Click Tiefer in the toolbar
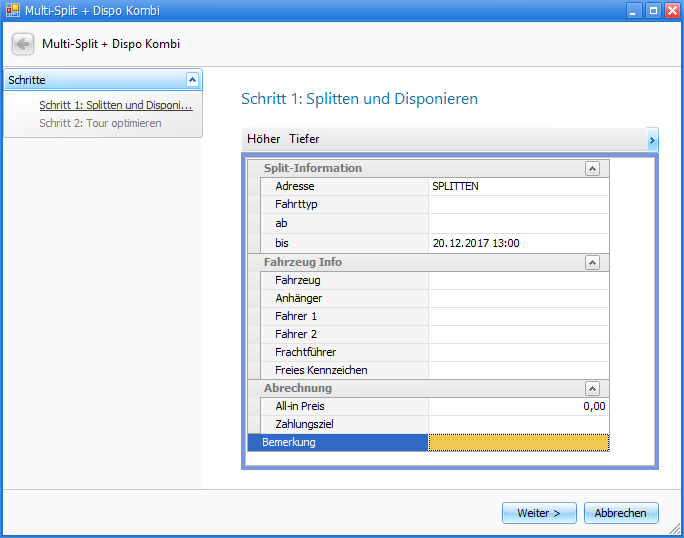 [x=304, y=139]
